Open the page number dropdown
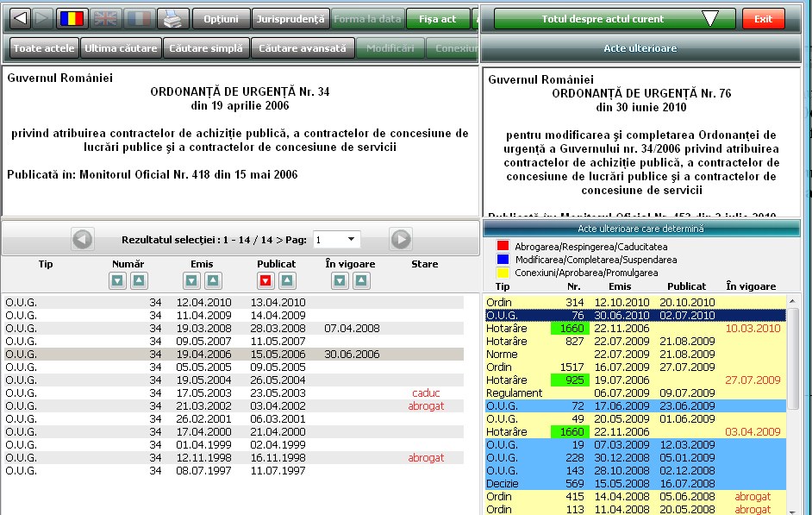 click(351, 239)
